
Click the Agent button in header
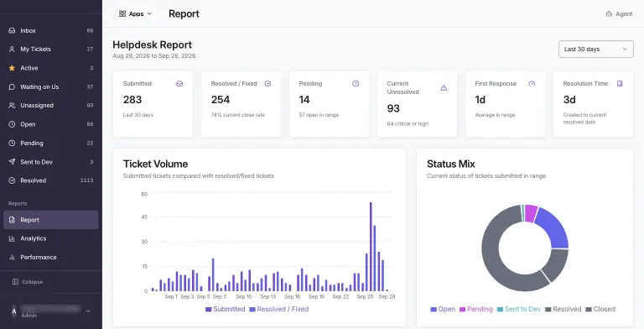click(x=620, y=14)
